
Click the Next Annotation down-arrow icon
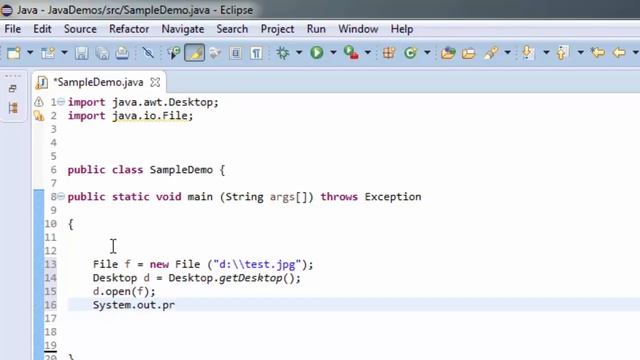point(528,53)
